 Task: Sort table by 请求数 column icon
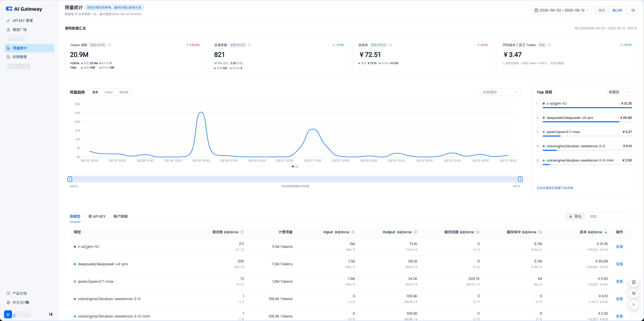(x=242, y=232)
